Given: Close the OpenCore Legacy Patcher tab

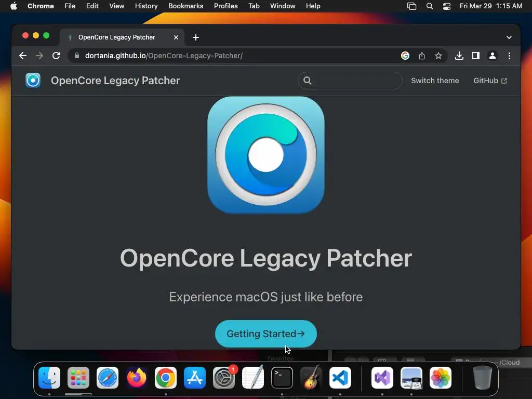Looking at the screenshot, I should point(176,37).
